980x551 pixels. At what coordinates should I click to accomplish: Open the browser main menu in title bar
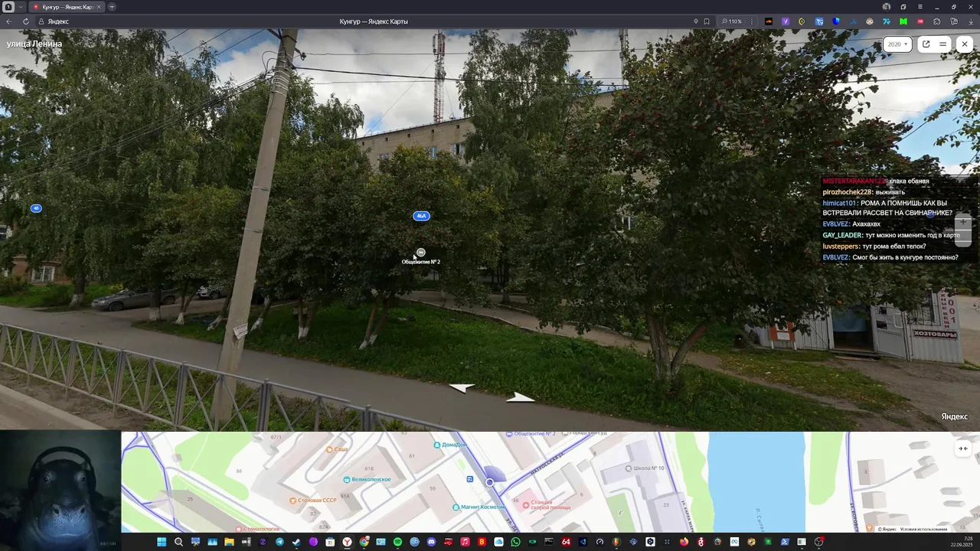pyautogui.click(x=920, y=7)
